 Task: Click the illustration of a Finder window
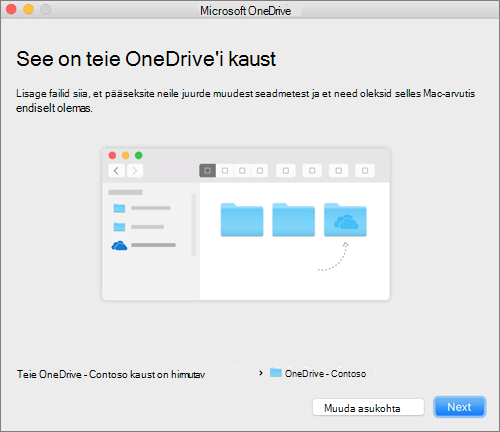(x=246, y=224)
